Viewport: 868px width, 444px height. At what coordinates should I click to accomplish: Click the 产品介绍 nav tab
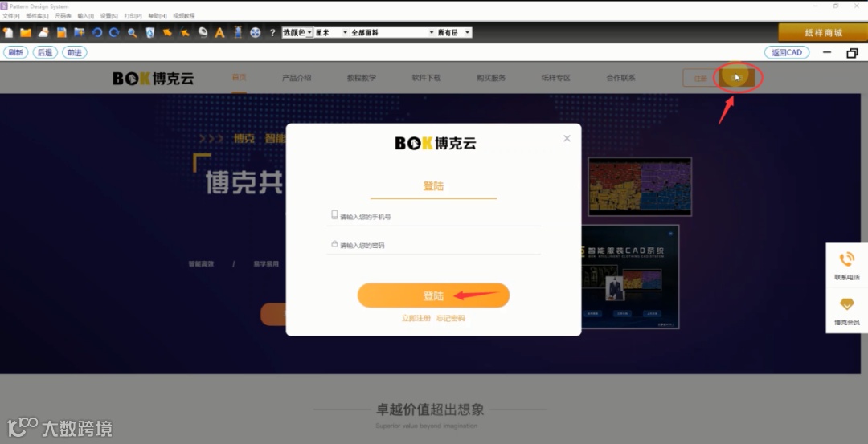(x=297, y=78)
